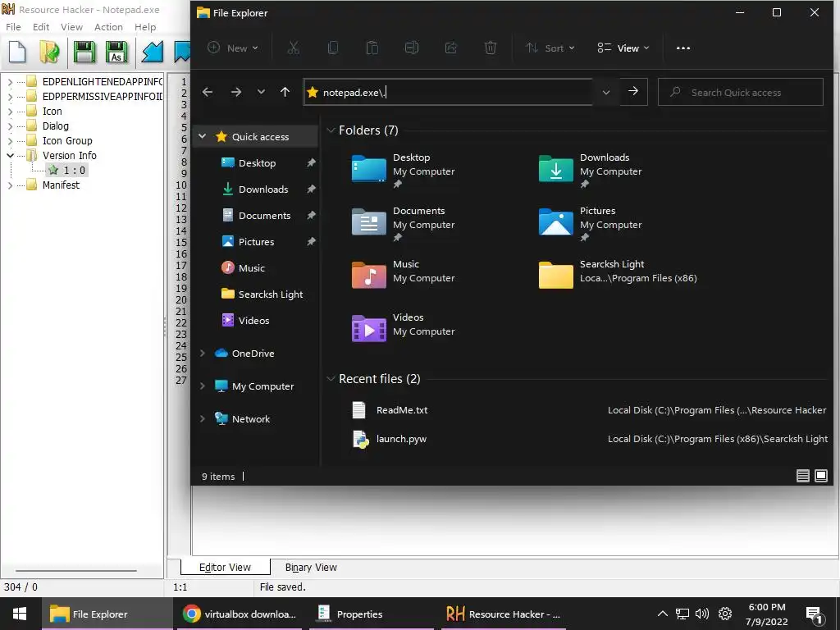840x630 pixels.
Task: Click the blue arrow icon in Resource Hacker toolbar
Action: 152,52
